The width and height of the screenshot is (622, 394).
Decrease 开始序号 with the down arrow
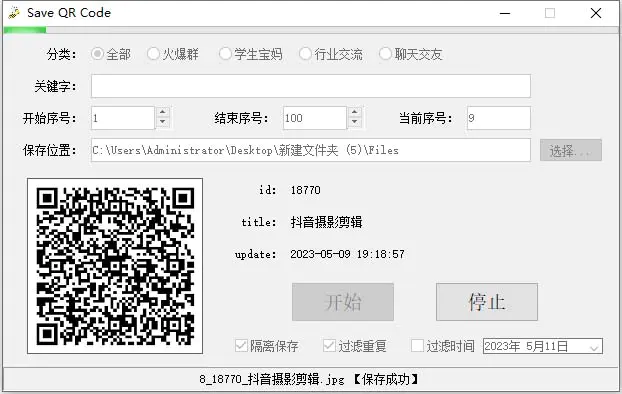(x=163, y=123)
